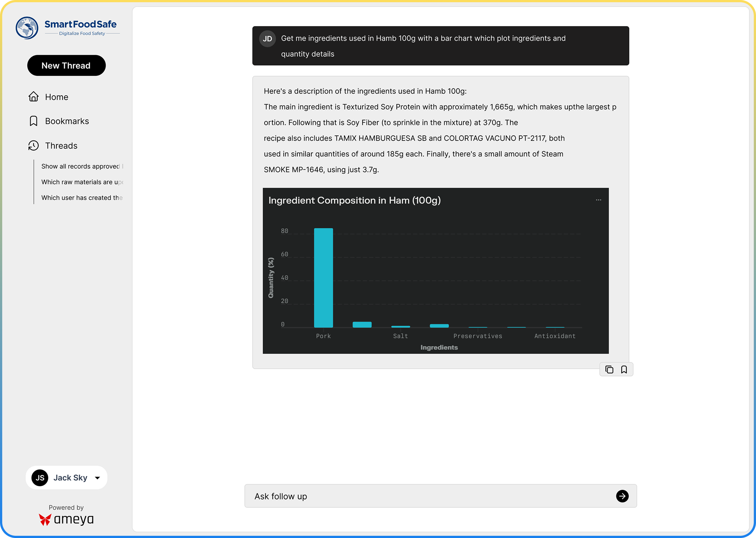Click the Threads history clock icon
This screenshot has height=538, width=756.
33,146
